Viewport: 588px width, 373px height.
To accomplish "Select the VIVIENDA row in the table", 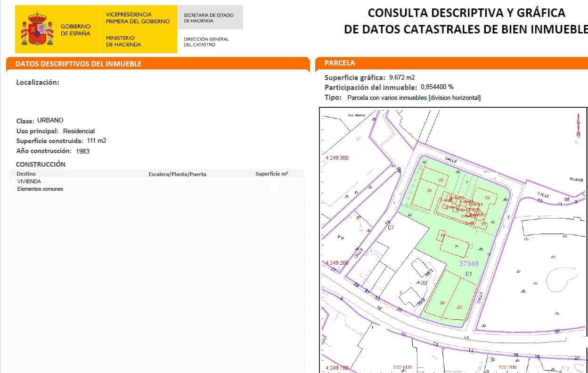I will click(30, 181).
